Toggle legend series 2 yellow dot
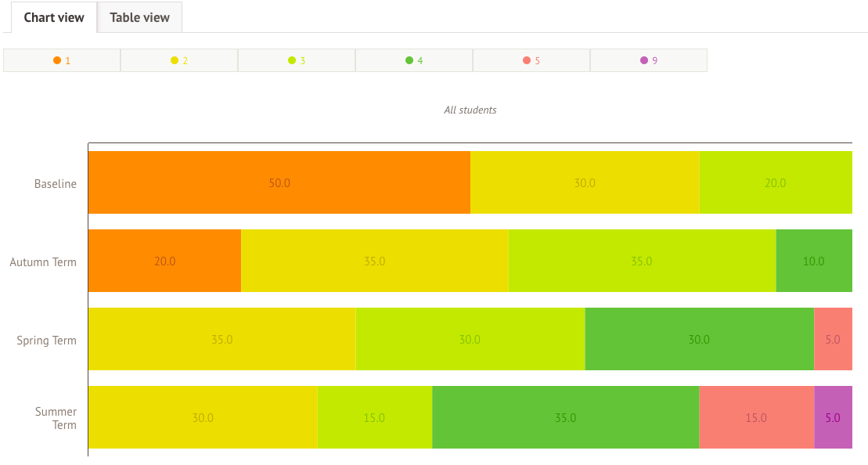This screenshot has width=868, height=465. click(x=179, y=60)
